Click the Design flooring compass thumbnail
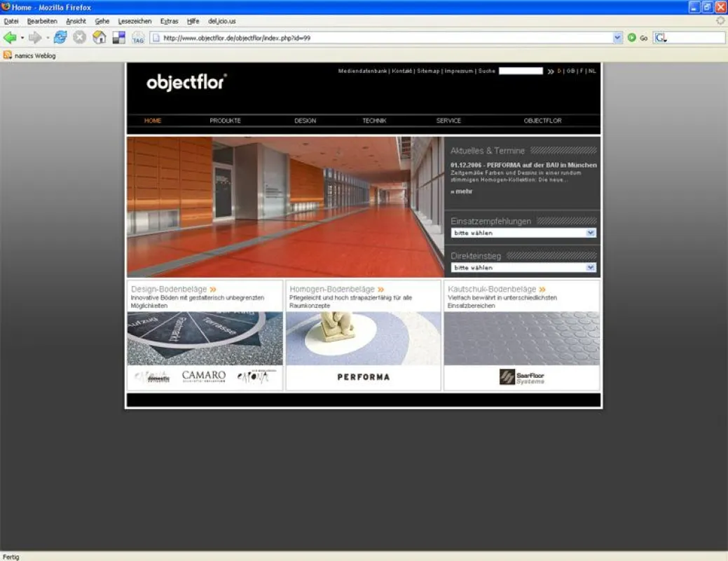728x561 pixels. point(205,339)
